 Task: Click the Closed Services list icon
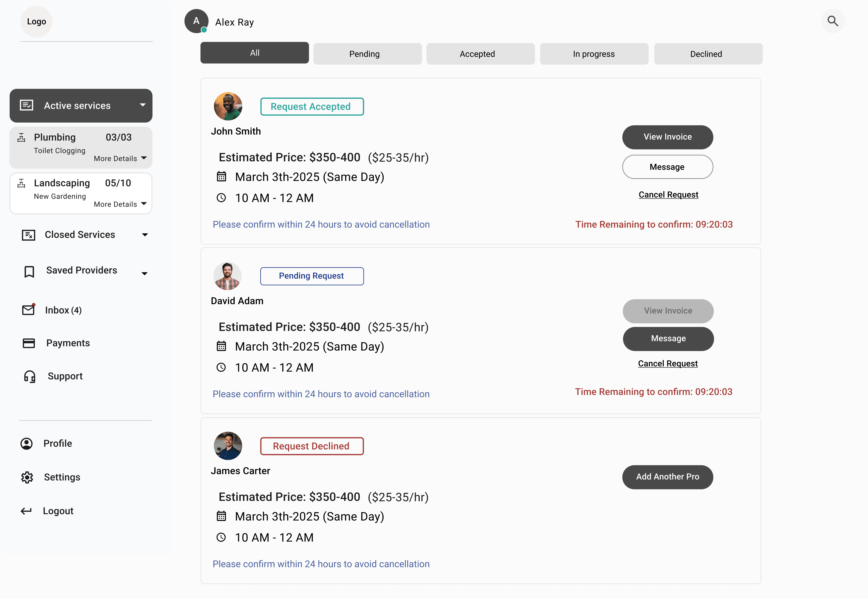(29, 235)
